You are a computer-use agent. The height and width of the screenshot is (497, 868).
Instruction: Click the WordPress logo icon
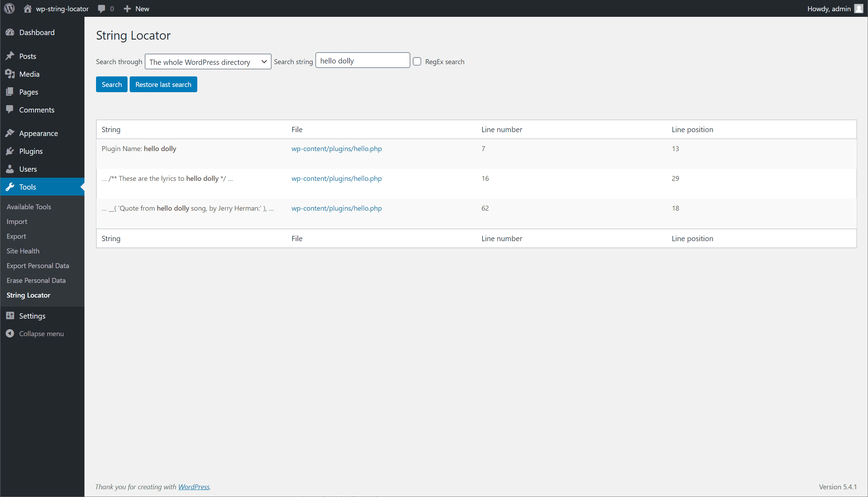(9, 8)
